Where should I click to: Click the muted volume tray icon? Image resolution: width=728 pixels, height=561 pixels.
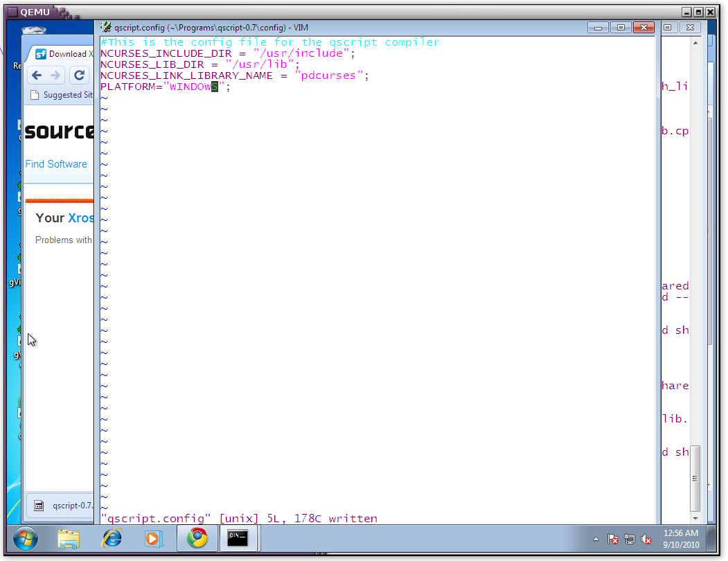tap(646, 539)
